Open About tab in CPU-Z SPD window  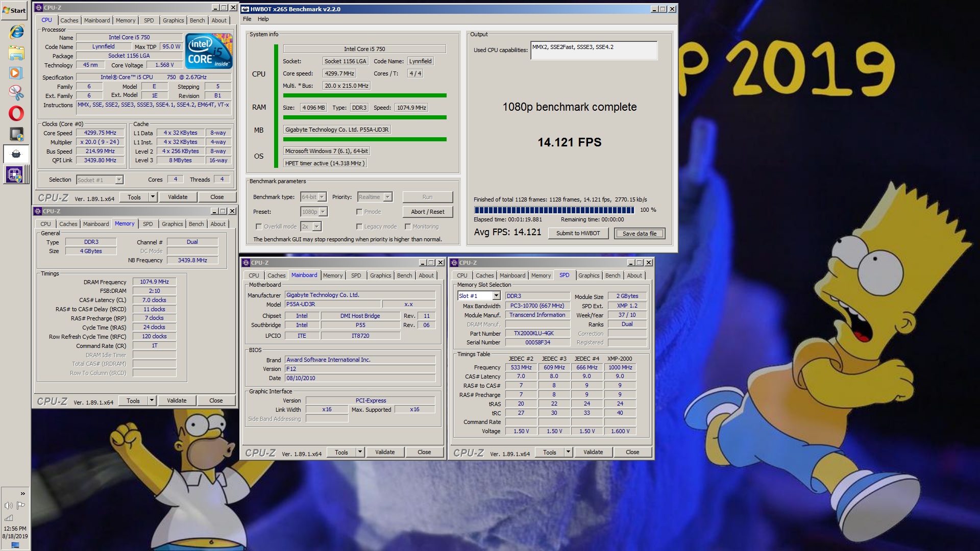pyautogui.click(x=634, y=275)
